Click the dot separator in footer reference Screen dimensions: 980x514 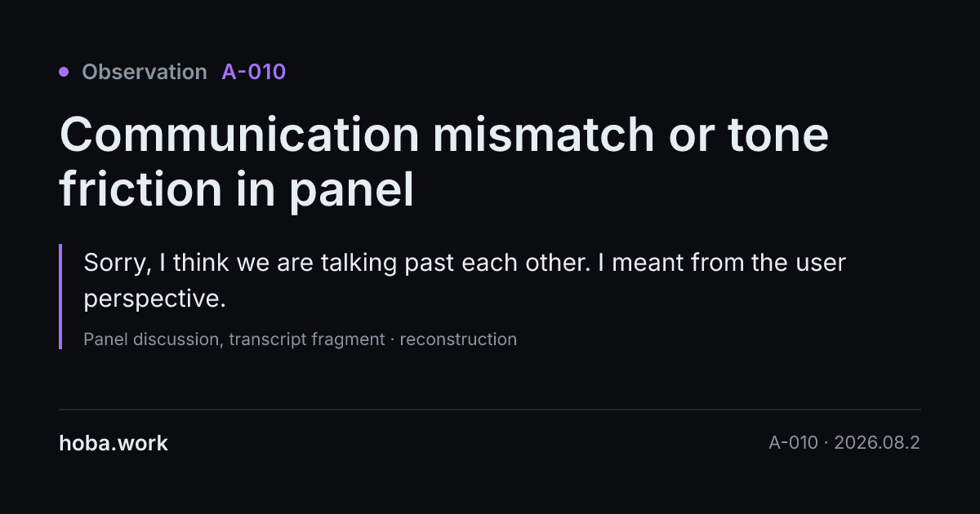click(826, 443)
